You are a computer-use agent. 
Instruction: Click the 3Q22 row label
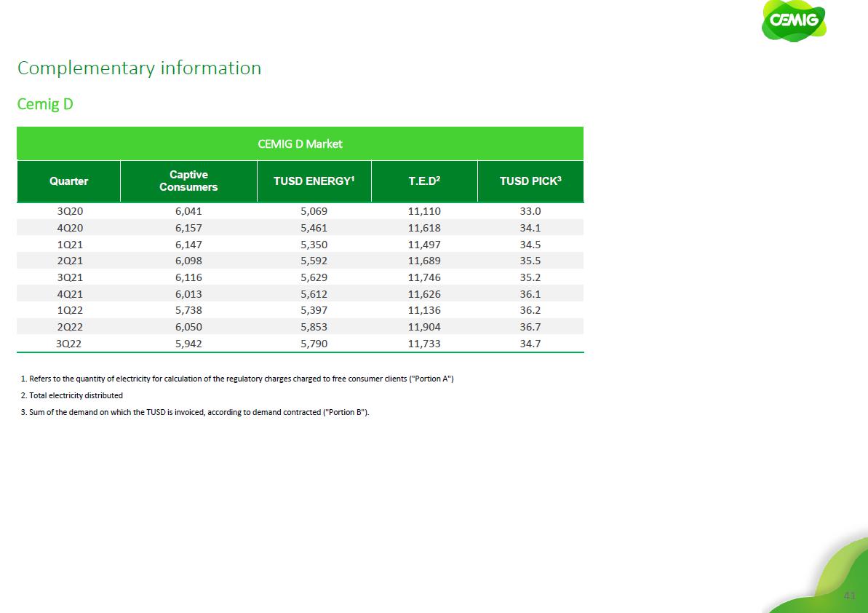pyautogui.click(x=68, y=343)
